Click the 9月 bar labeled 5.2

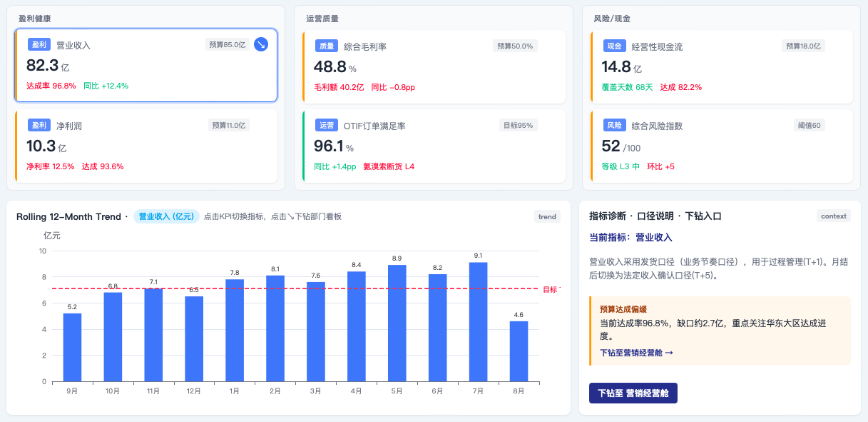coord(72,348)
